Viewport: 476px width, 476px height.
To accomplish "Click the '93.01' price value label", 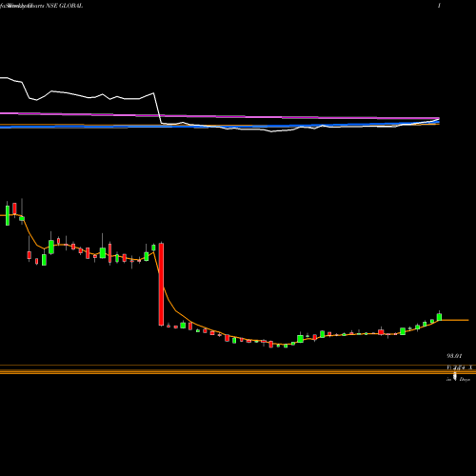I will pyautogui.click(x=455, y=356).
